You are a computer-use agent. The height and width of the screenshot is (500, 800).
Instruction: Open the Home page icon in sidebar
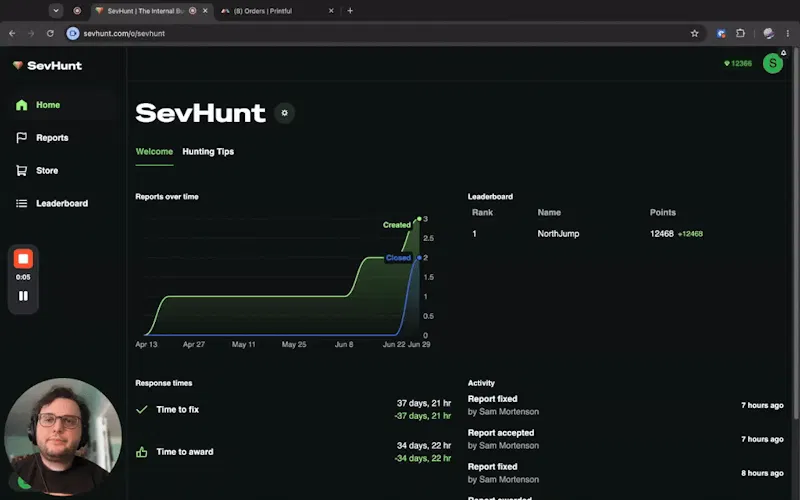click(21, 105)
